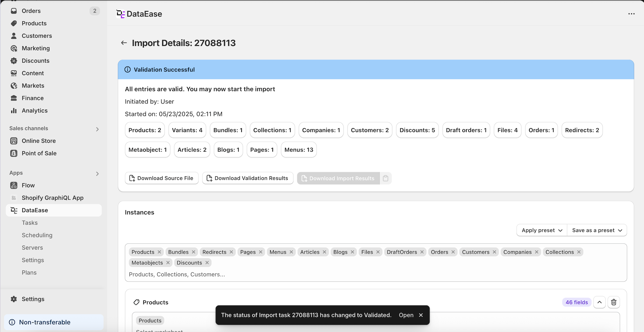Click the Customers person icon
The image size is (644, 332).
(x=14, y=36)
